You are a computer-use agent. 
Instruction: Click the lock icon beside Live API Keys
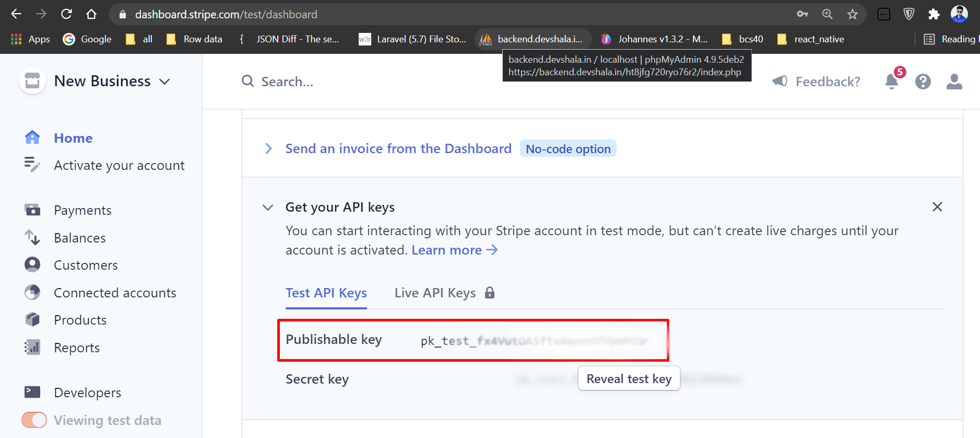click(490, 292)
